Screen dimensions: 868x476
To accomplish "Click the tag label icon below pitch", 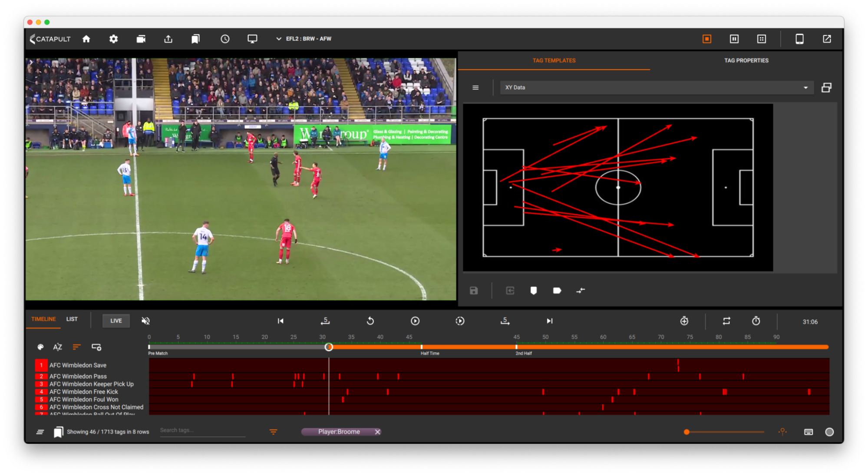I will click(x=557, y=291).
